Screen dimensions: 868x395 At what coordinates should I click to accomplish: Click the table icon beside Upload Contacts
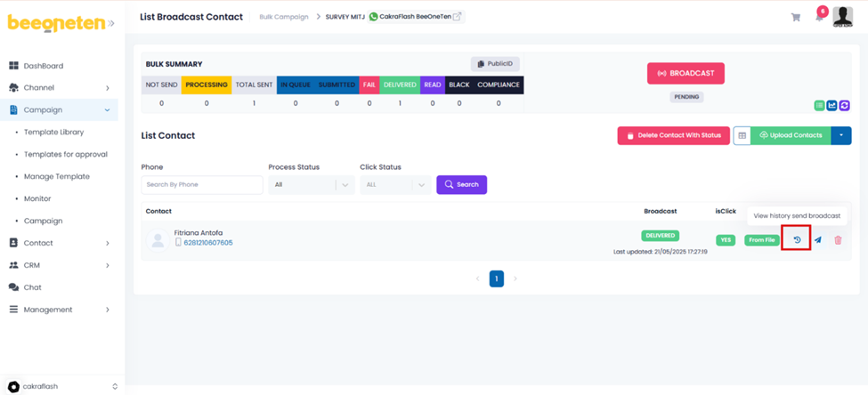742,135
